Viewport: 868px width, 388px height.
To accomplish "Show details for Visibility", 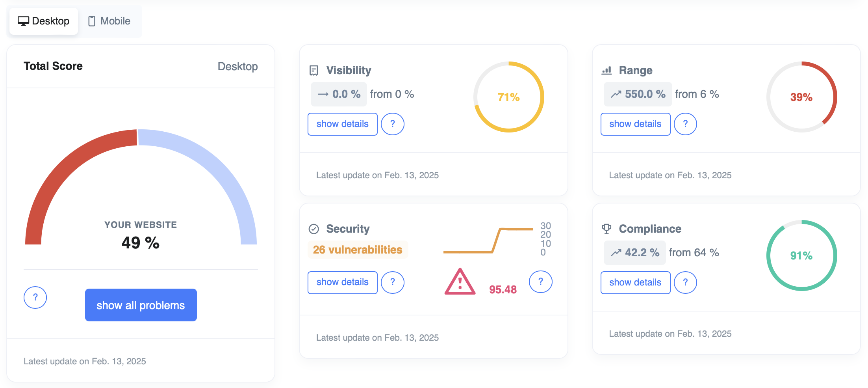I will [343, 124].
